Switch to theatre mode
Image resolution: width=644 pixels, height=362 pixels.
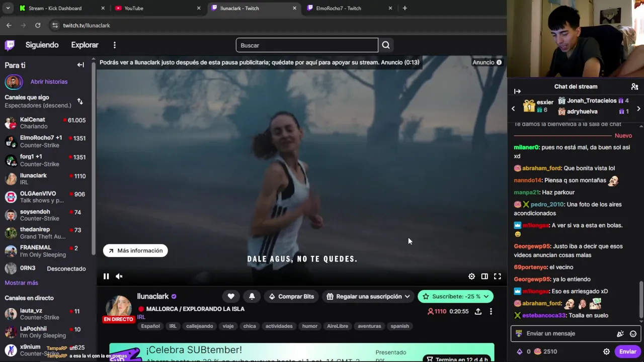click(x=485, y=276)
